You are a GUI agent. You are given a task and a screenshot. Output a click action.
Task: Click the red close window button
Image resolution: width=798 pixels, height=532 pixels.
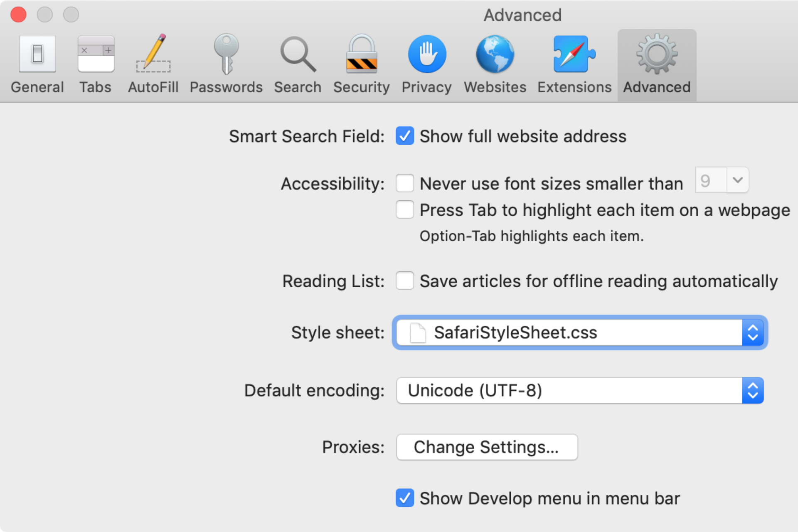(19, 15)
